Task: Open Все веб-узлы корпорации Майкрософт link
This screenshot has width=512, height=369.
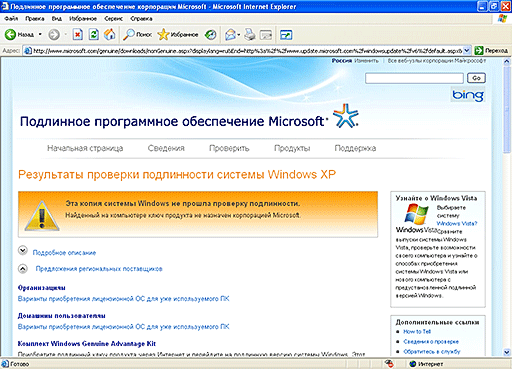Action: [437, 61]
